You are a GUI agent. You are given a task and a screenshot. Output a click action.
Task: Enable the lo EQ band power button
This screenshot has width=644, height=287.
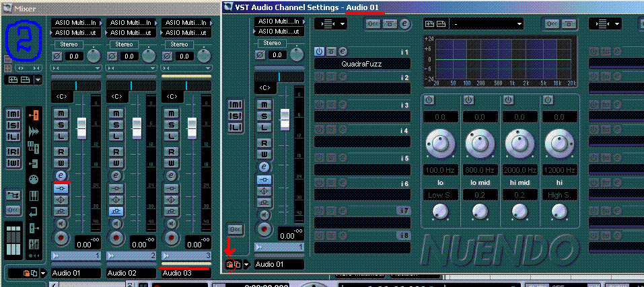[429, 99]
